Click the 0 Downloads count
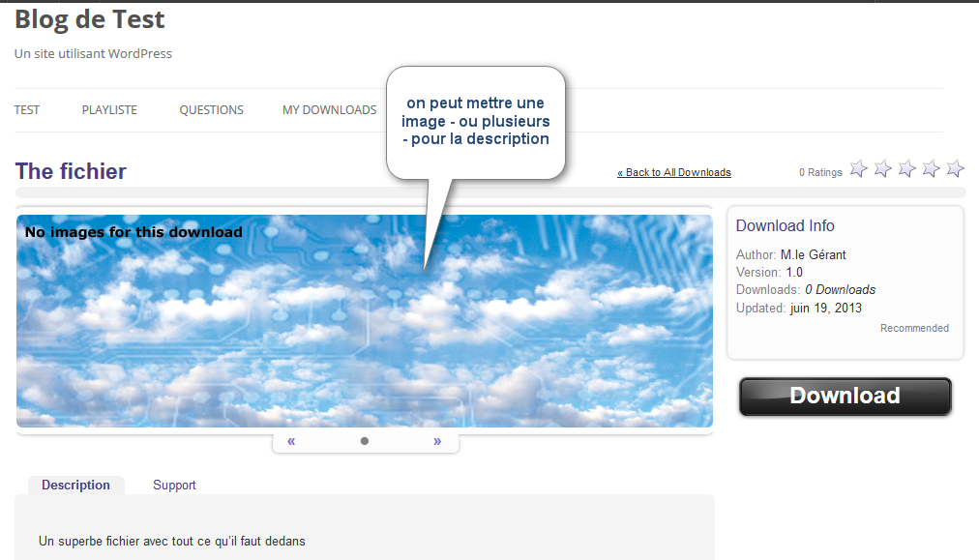 pyautogui.click(x=840, y=290)
